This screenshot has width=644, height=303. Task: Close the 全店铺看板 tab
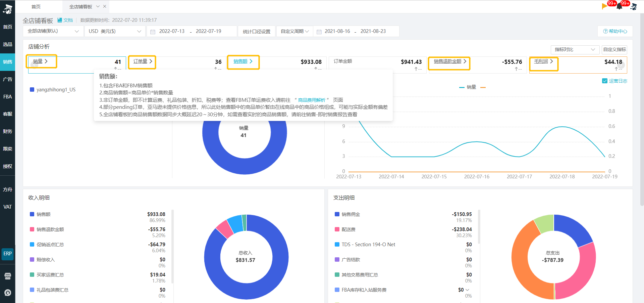click(x=105, y=6)
